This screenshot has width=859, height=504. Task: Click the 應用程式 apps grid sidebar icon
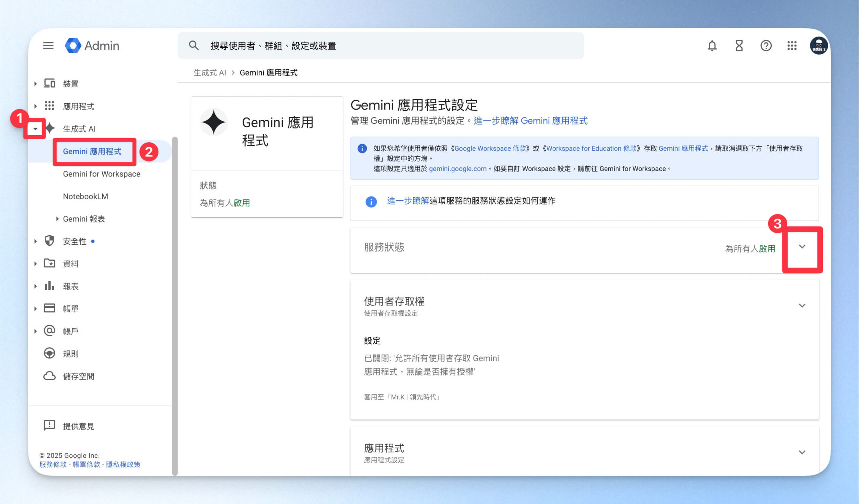[49, 106]
